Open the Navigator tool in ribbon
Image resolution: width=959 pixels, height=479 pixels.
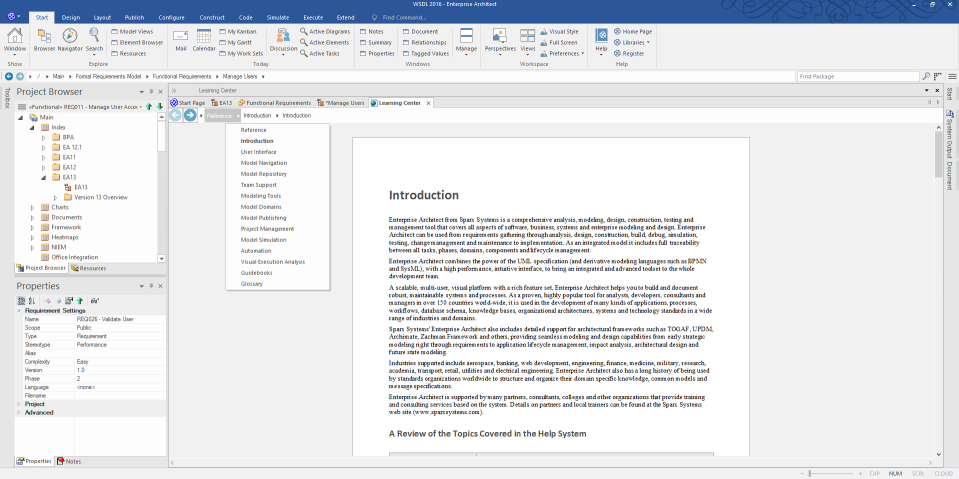[x=70, y=40]
